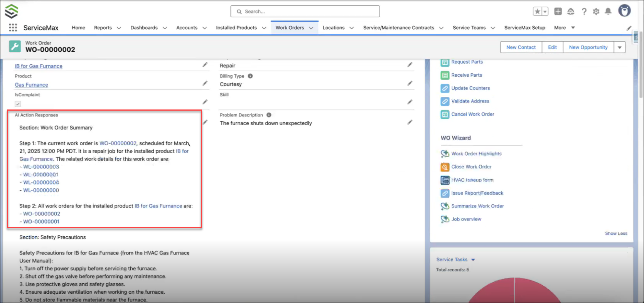Click Show Less in WO Wizard
Viewport: 644px width, 303px height.
(616, 233)
